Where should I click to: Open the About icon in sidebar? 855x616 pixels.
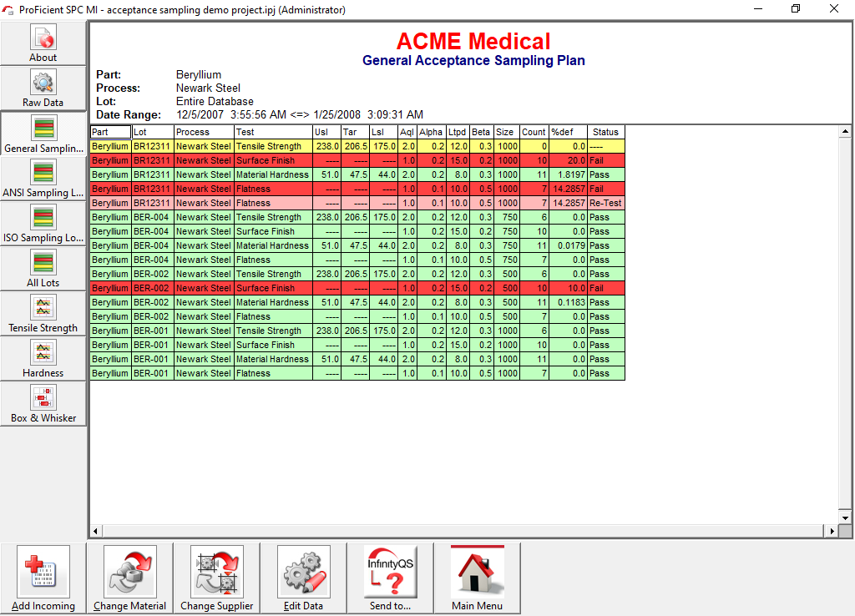point(43,38)
